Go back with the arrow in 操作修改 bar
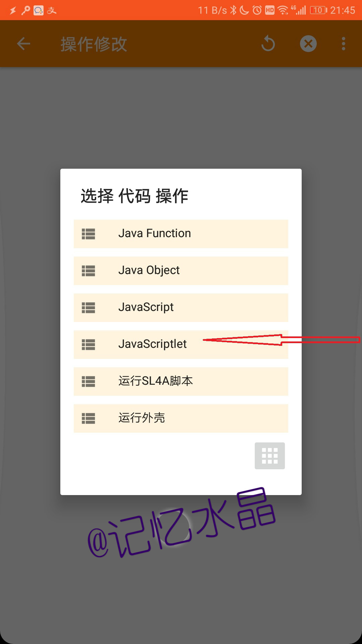The image size is (362, 644). tap(23, 44)
